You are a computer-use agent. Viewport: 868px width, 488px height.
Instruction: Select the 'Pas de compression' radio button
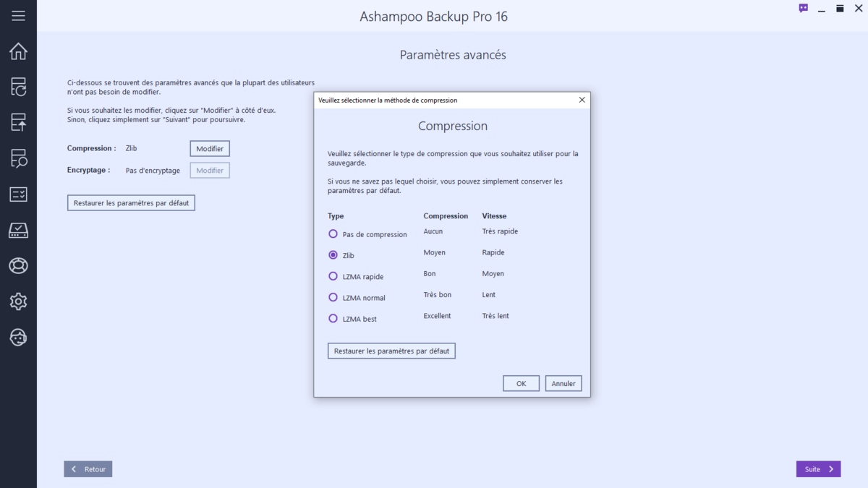tap(333, 234)
